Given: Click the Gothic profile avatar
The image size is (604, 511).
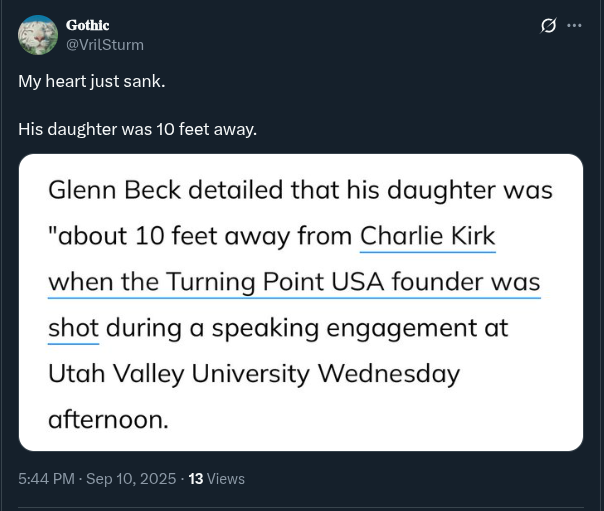Looking at the screenshot, I should pos(38,35).
